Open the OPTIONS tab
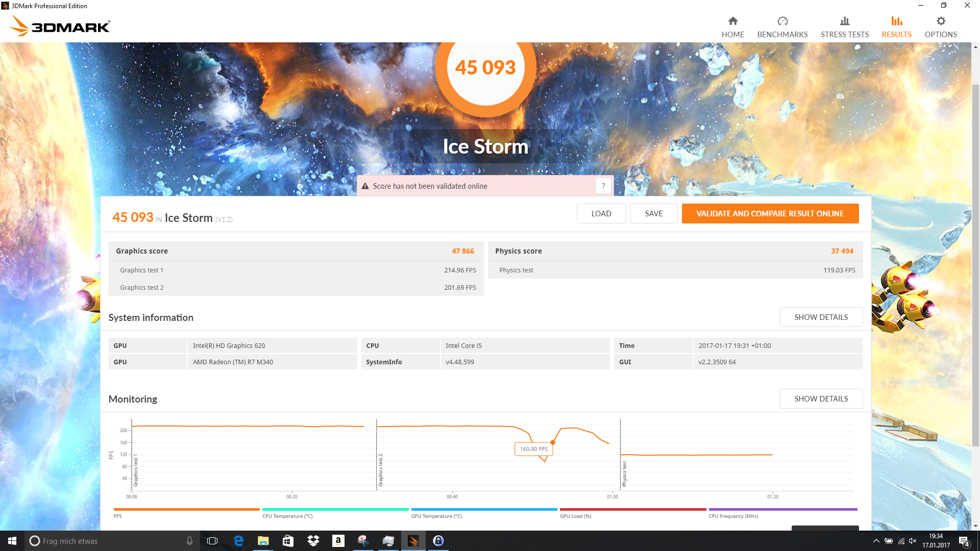 940,27
